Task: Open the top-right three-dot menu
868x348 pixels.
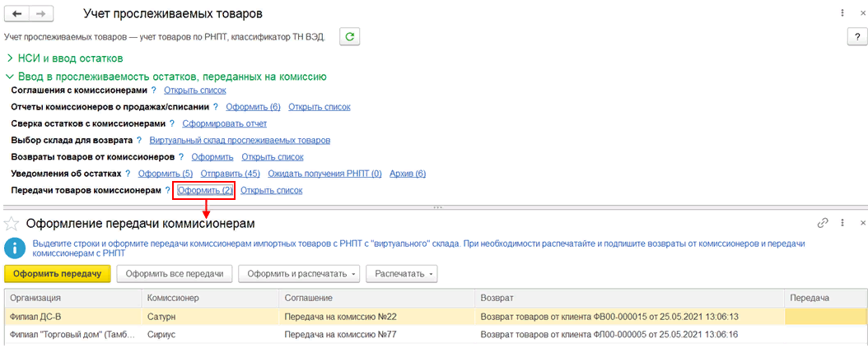Action: [842, 14]
